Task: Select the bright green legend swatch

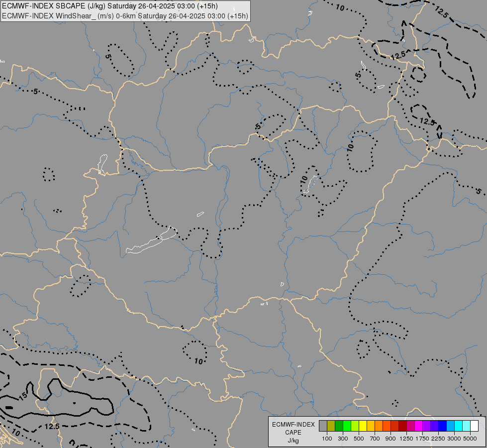Action: pos(347,426)
